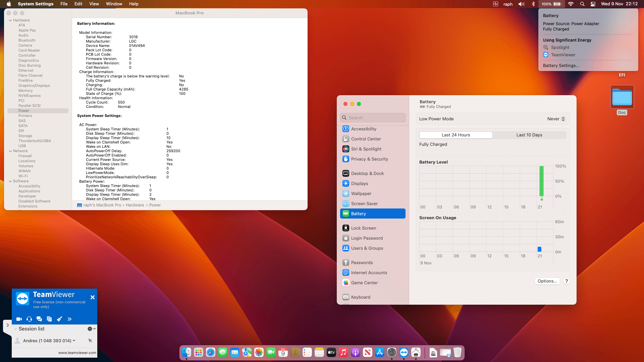Click TeamViewer in Using Significant Energy
Screen dimensions: 644x362
click(563, 55)
